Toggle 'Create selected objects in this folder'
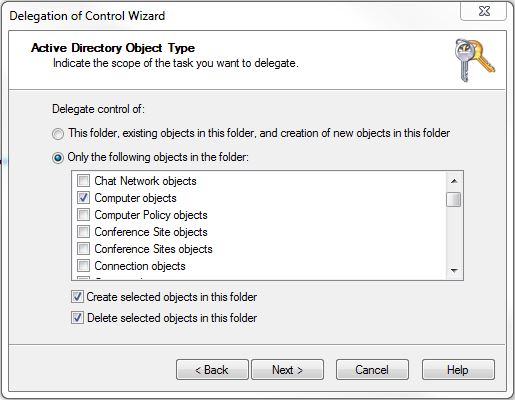 coord(77,297)
